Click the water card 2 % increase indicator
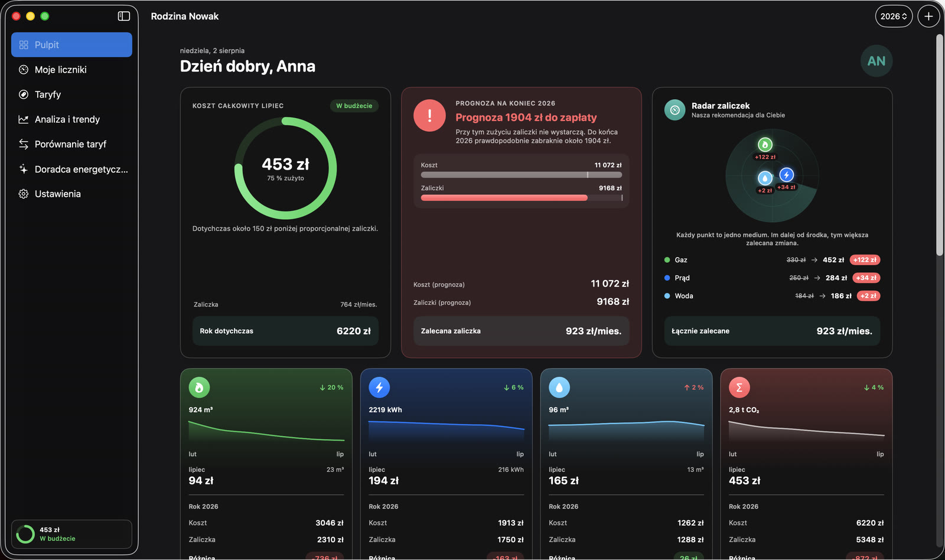 694,388
